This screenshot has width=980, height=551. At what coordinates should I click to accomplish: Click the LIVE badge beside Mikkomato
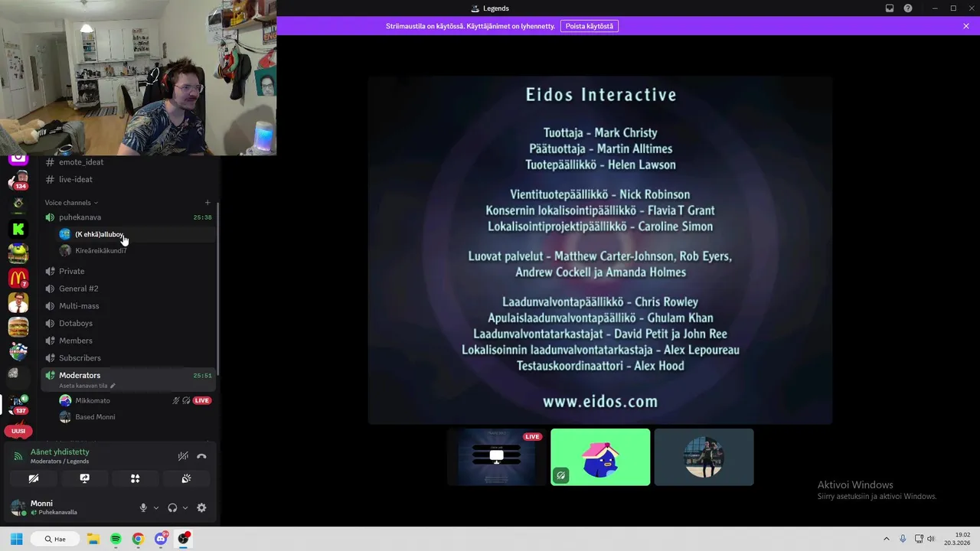[x=202, y=400]
